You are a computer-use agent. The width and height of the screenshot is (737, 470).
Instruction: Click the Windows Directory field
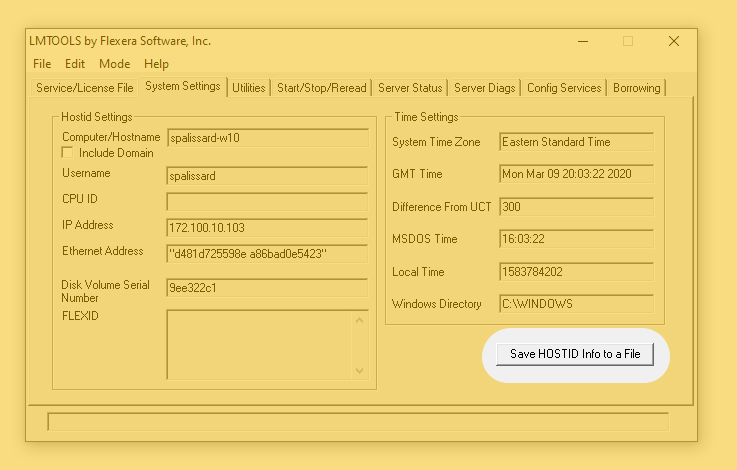click(576, 304)
